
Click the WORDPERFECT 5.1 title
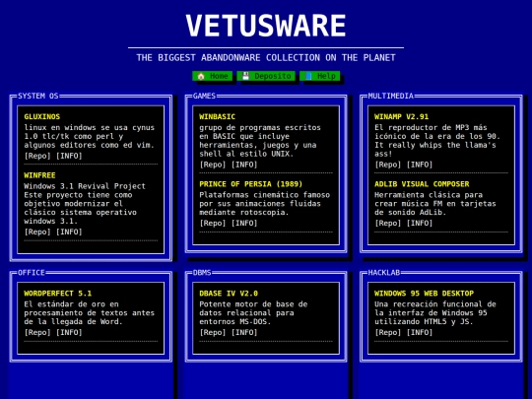pos(58,294)
